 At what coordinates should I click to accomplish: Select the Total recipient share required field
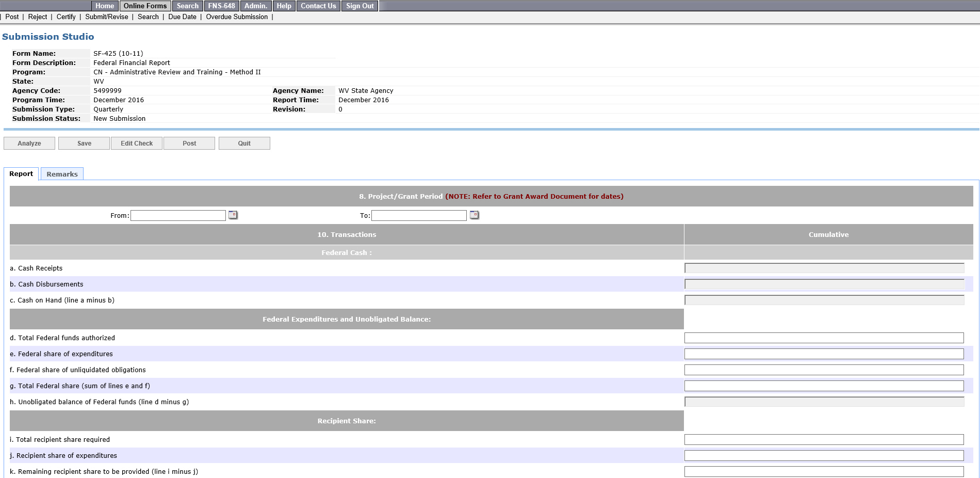click(x=824, y=440)
